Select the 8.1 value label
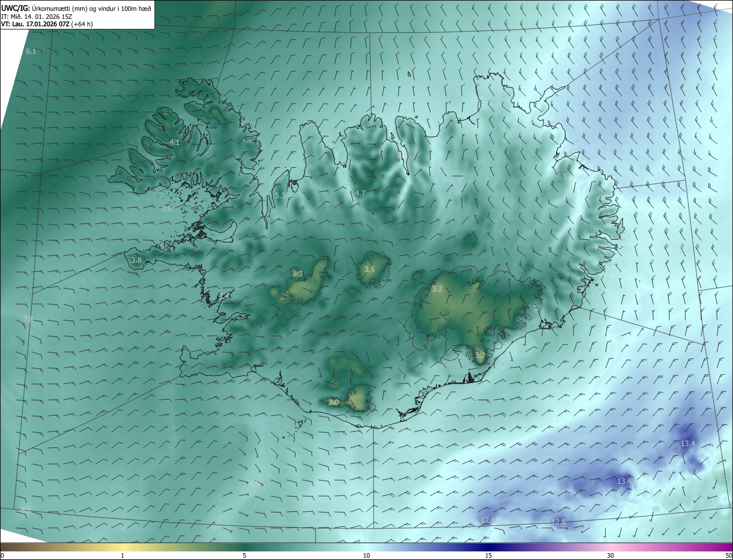Screen dimensions: 733x560 [x=25, y=510]
